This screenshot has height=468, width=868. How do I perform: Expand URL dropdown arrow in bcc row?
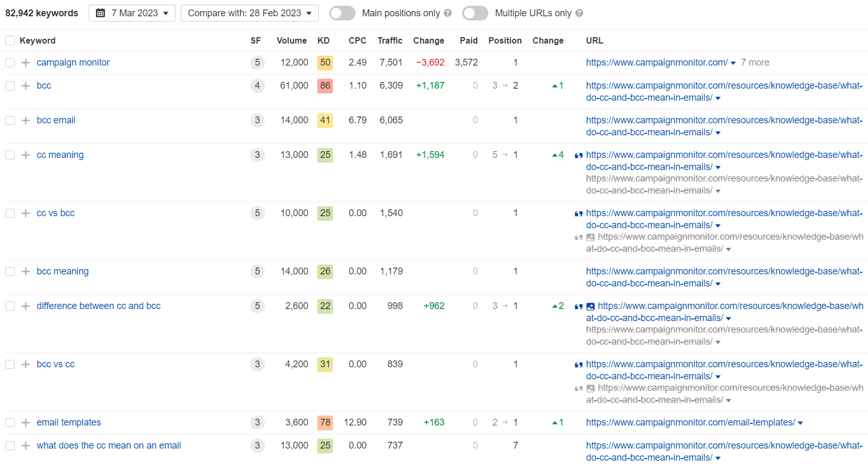click(718, 98)
